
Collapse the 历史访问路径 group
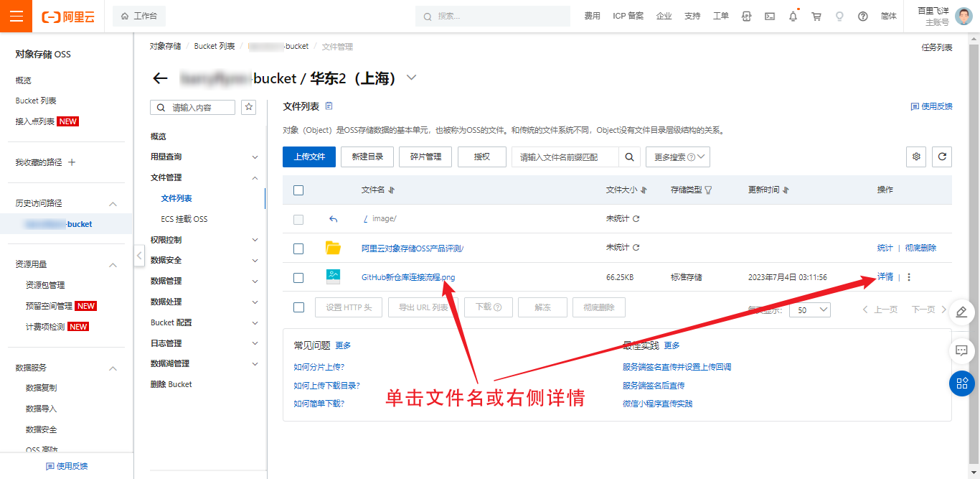point(113,203)
